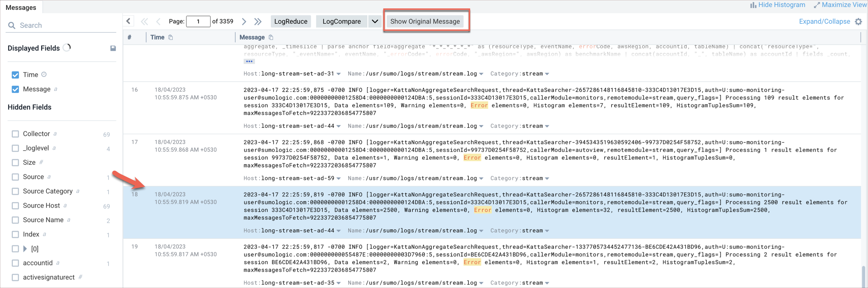Jump to the last page of results
This screenshot has width=868, height=288.
point(258,21)
